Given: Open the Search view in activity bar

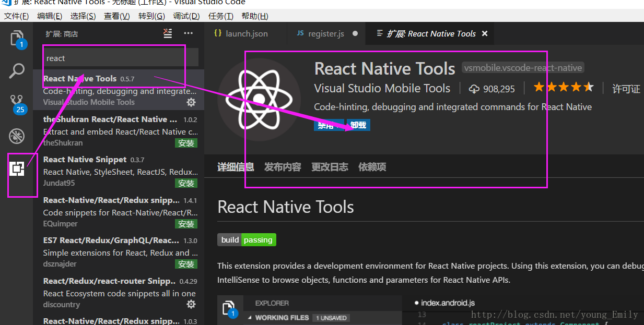Looking at the screenshot, I should (x=17, y=70).
